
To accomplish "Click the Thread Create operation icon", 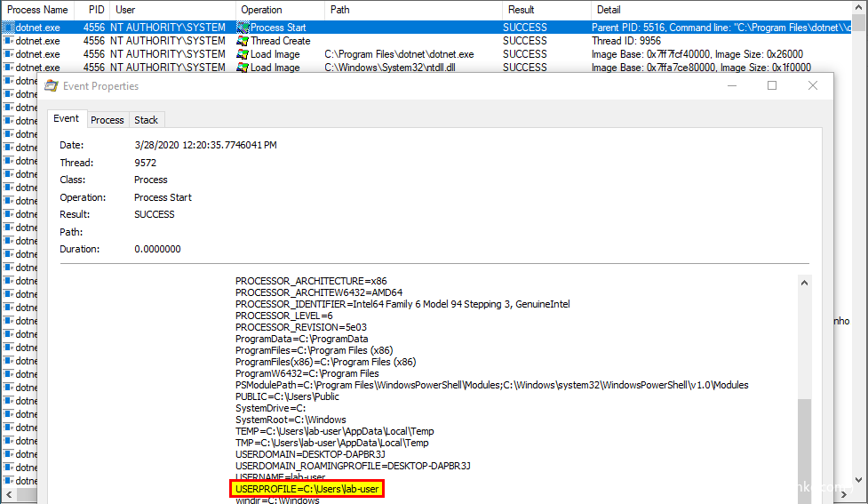I will click(x=243, y=41).
